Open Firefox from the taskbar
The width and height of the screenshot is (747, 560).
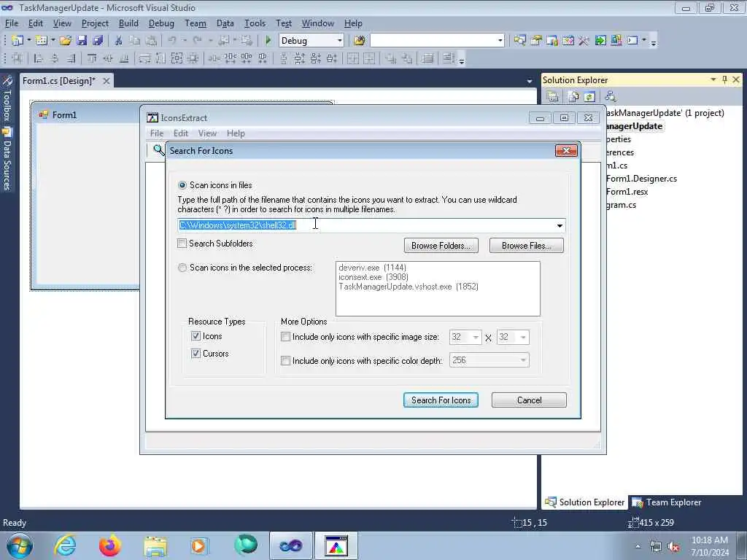[x=109, y=545]
